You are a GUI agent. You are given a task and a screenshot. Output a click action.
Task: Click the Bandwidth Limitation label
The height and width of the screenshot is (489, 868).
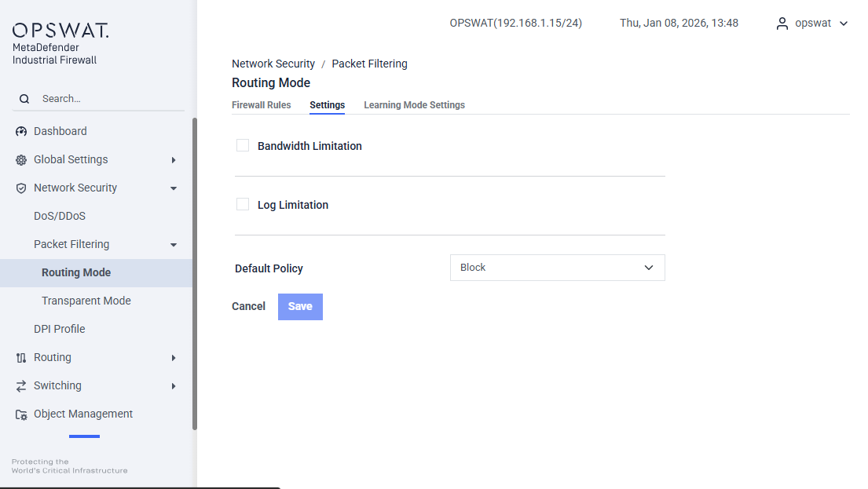(309, 146)
